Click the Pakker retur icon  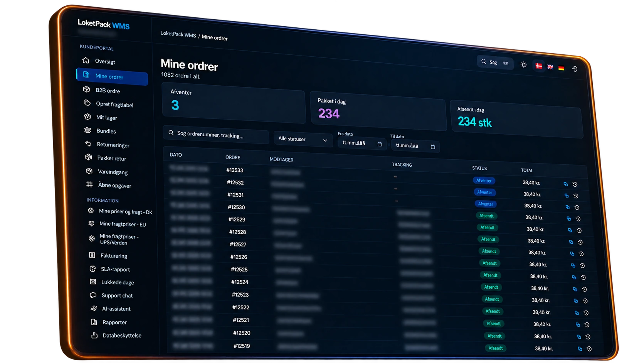89,157
